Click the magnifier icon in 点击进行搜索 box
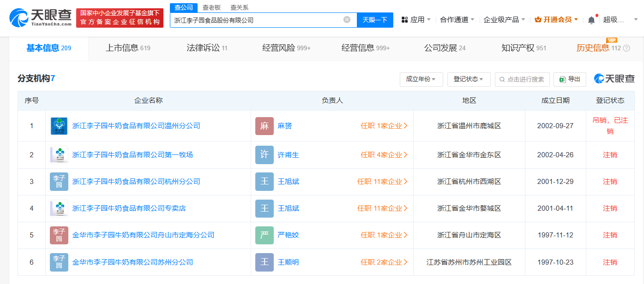The height and width of the screenshot is (284, 644). coord(502,79)
